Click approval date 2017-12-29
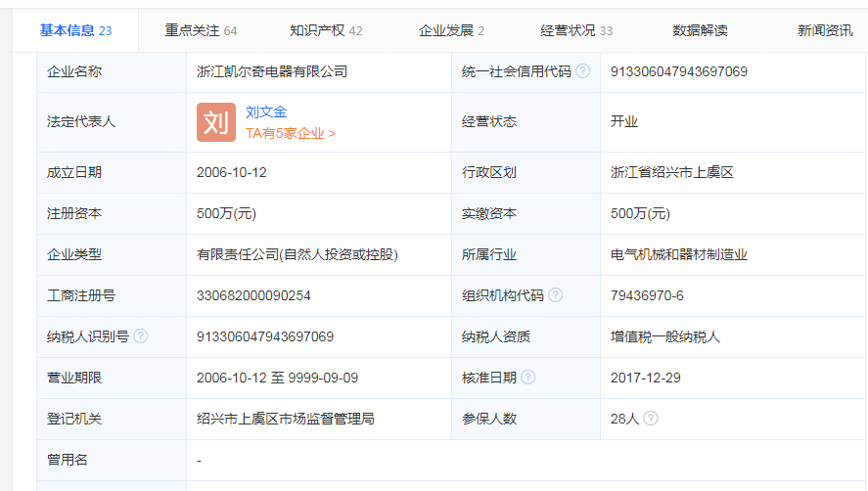Screen dimensions: 868x491 pyautogui.click(x=646, y=378)
